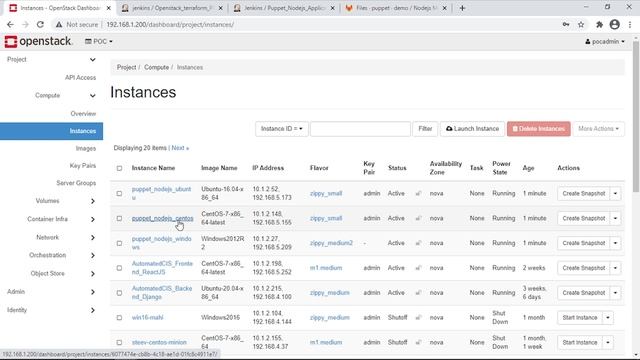Screen dimensions: 640x360
Task: Open the Chrome three-dot menu
Action: (630, 24)
